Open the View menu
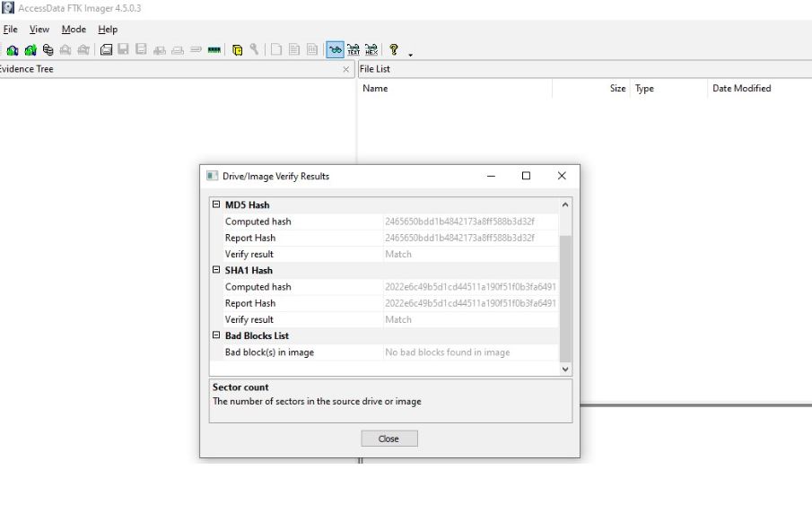The height and width of the screenshot is (513, 812). 39,30
